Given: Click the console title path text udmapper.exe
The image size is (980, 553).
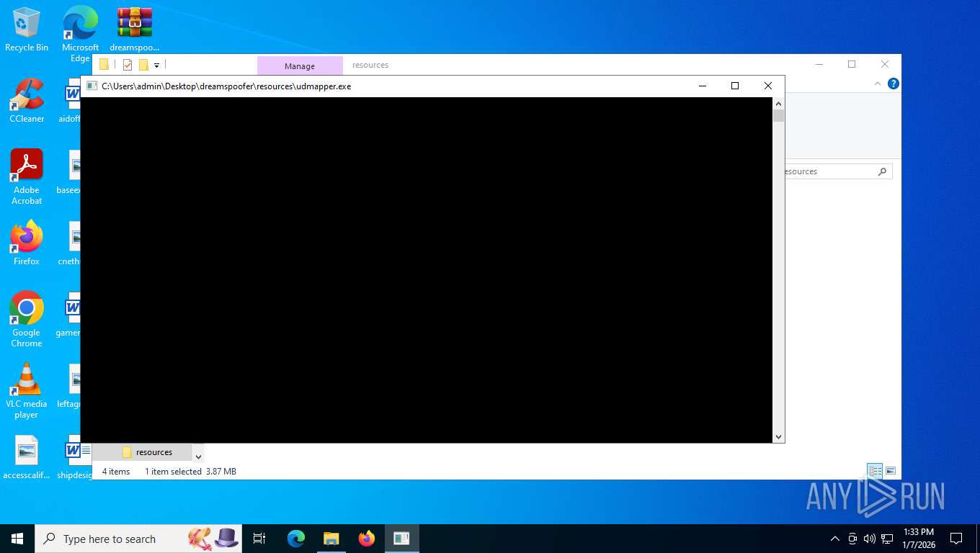Looking at the screenshot, I should pos(226,86).
